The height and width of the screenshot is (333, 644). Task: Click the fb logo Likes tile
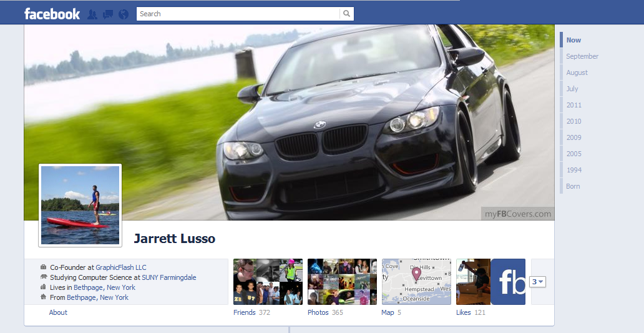click(x=508, y=282)
